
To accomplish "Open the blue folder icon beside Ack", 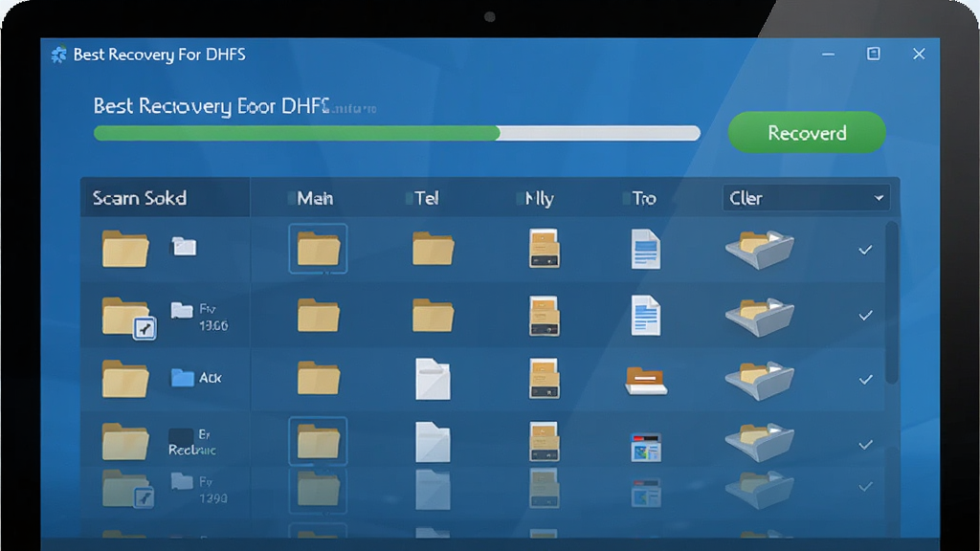I will pos(183,377).
